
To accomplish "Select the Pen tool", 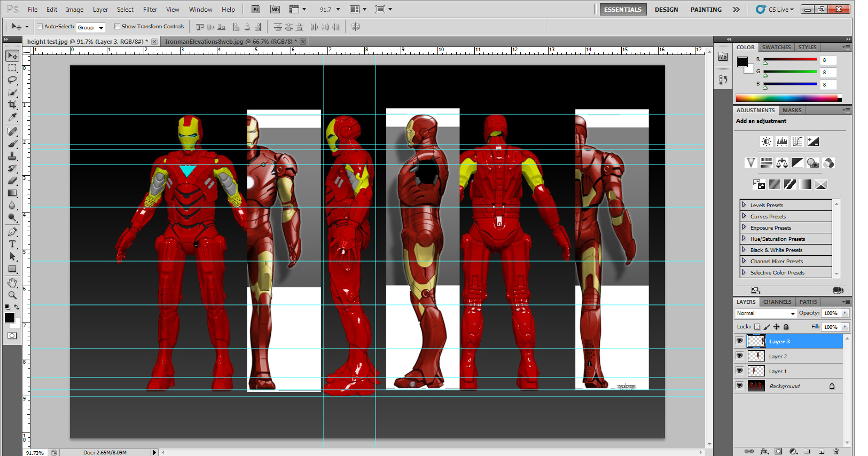I will [12, 232].
